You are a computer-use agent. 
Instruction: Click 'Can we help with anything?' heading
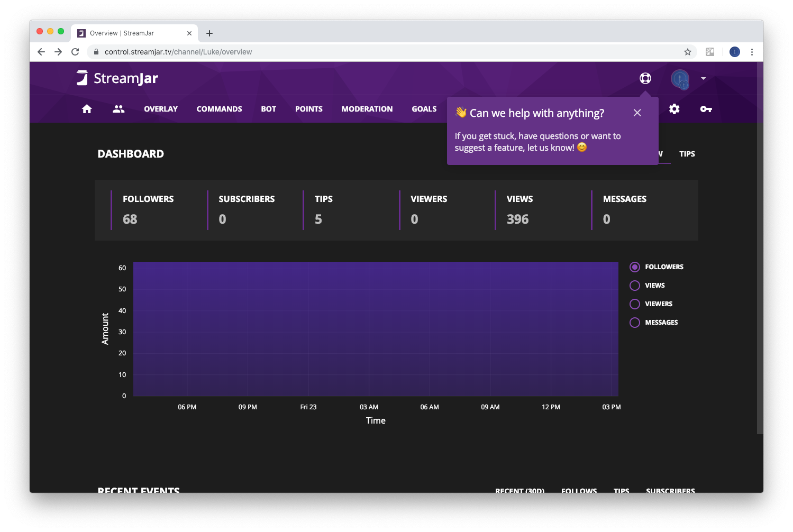click(537, 113)
